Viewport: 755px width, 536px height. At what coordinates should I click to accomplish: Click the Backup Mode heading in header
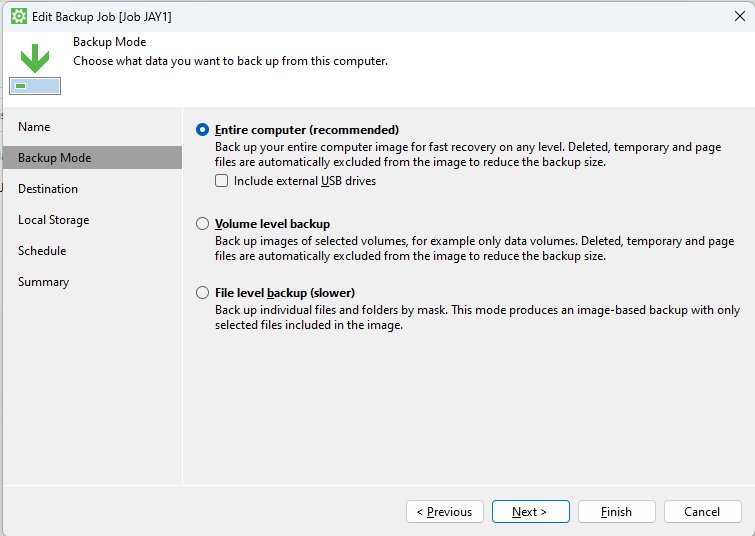point(110,42)
